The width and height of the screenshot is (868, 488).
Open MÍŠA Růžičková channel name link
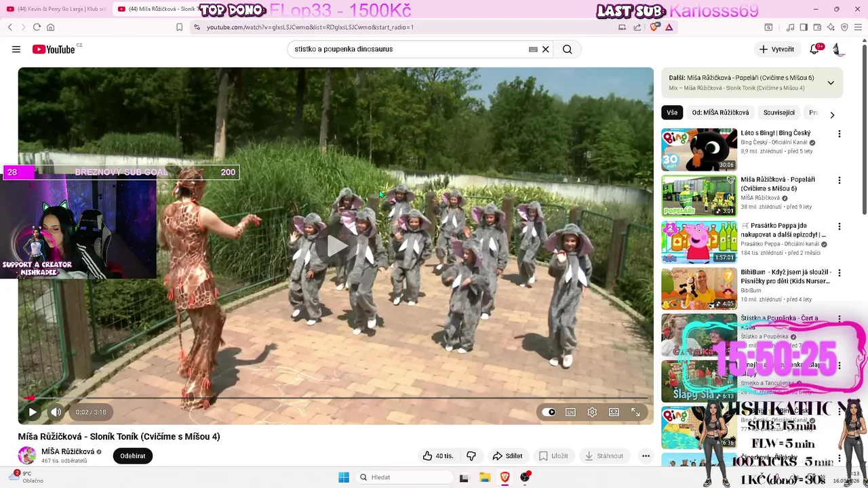[x=68, y=451]
